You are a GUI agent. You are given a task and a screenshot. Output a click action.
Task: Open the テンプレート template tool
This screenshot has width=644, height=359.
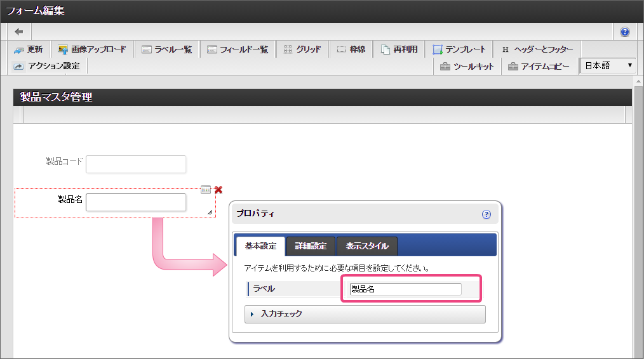coord(459,49)
